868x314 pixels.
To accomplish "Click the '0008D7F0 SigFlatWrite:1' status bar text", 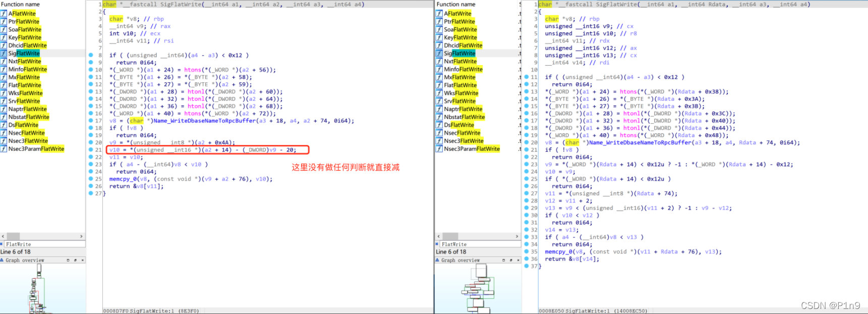I will point(151,311).
